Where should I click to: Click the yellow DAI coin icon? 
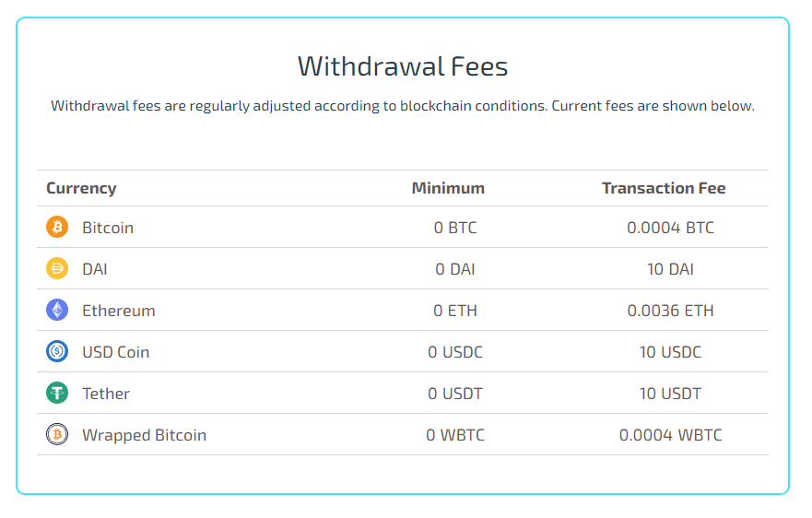click(x=57, y=268)
